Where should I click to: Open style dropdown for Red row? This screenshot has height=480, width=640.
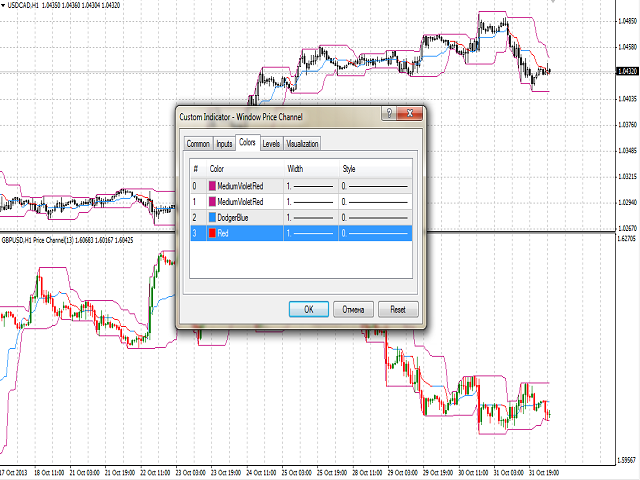click(376, 233)
